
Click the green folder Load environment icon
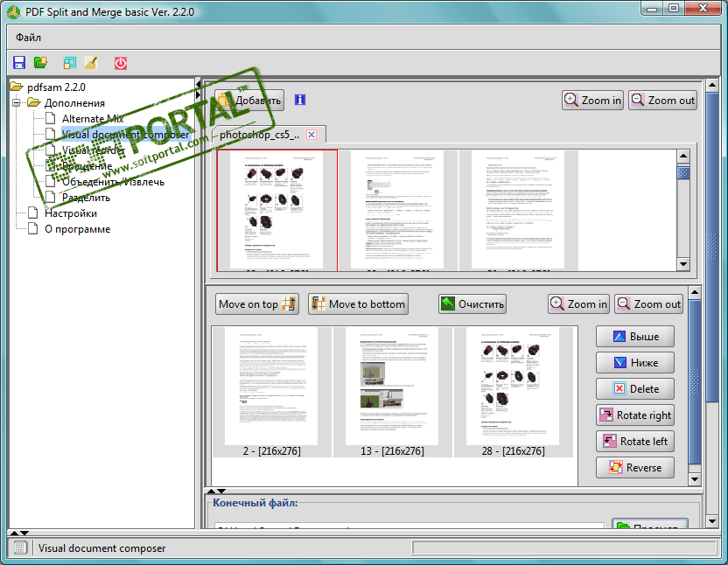point(41,63)
